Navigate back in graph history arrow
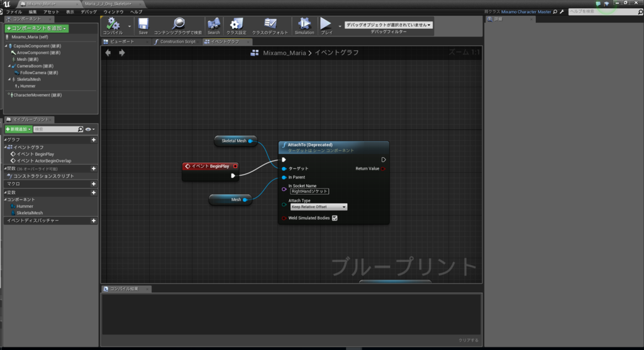644x350 pixels. [108, 53]
